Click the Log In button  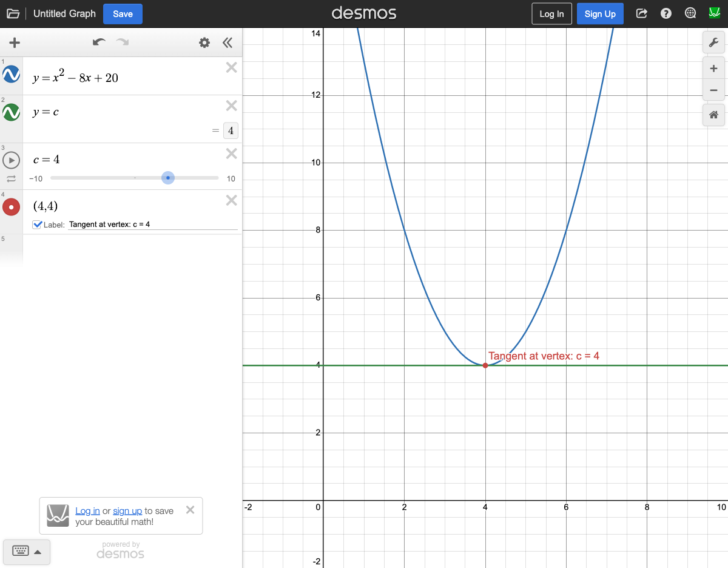(x=551, y=14)
